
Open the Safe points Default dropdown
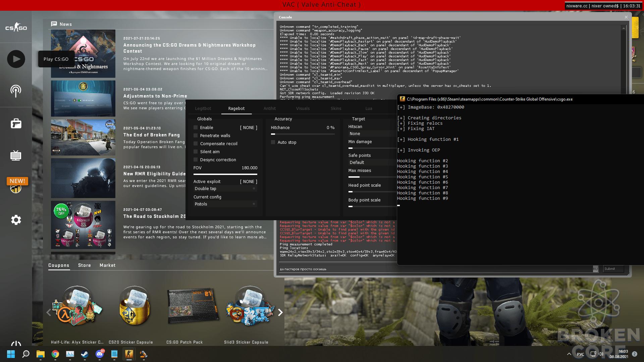point(372,163)
